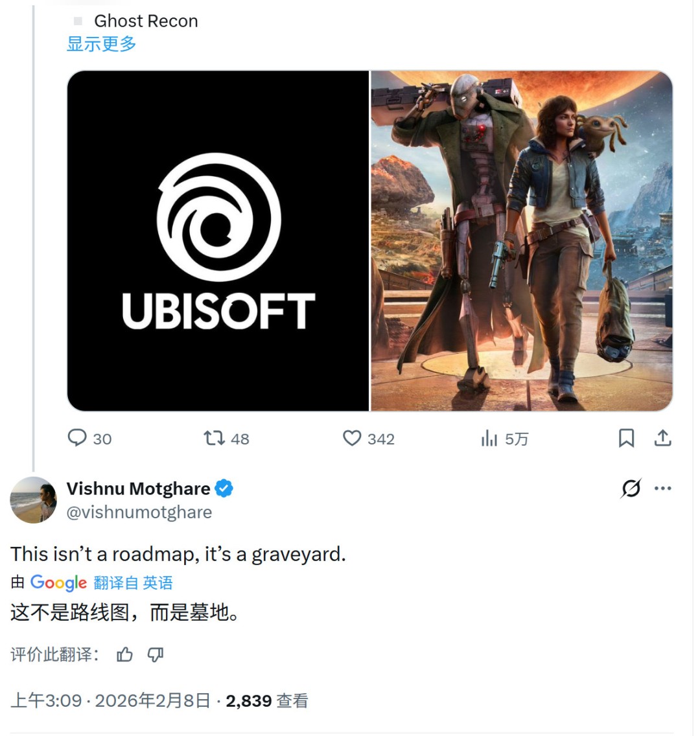Open the @vishnumotghare handle link

pyautogui.click(x=139, y=512)
